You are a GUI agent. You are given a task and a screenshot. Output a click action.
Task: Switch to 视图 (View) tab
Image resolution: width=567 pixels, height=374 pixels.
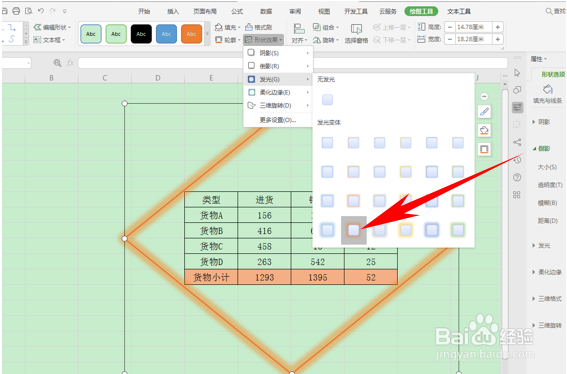coord(324,11)
